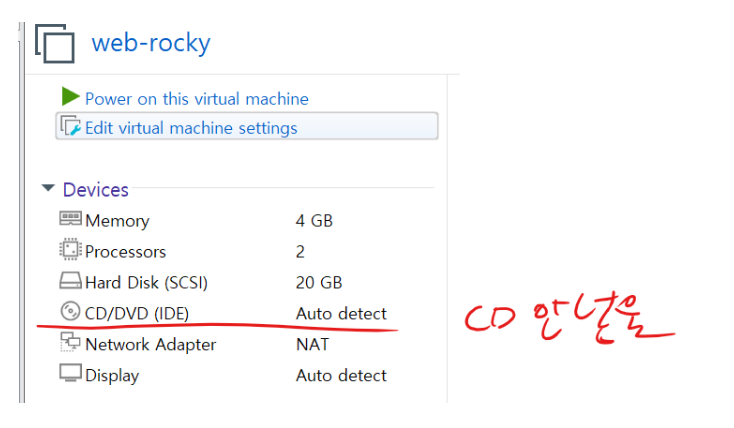Click the Edit settings wrench icon
Screen dimensions: 734x428
pyautogui.click(x=70, y=127)
